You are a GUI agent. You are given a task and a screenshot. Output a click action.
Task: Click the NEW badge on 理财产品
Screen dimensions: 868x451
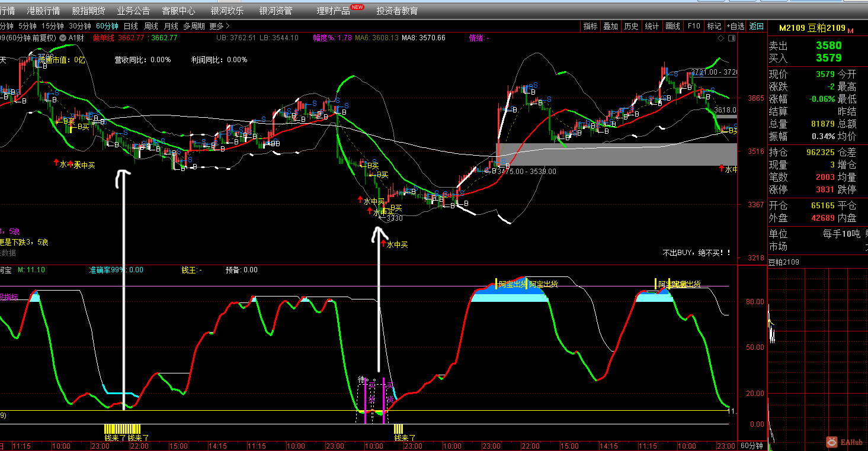[x=358, y=7]
